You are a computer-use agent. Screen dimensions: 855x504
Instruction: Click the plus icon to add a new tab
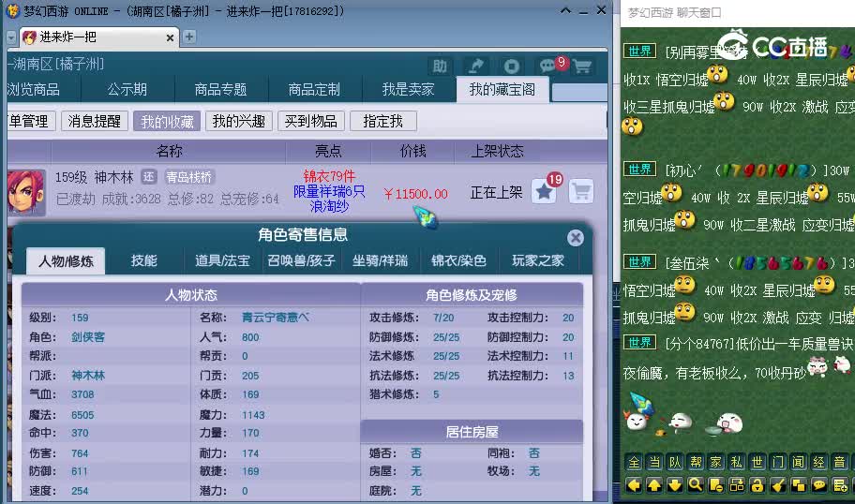(x=189, y=37)
